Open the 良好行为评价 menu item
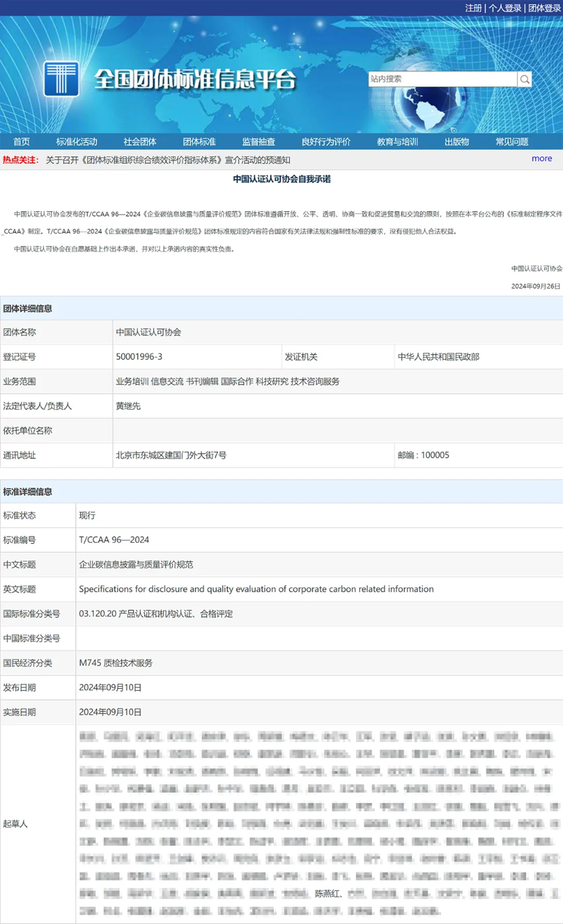 [x=326, y=142]
